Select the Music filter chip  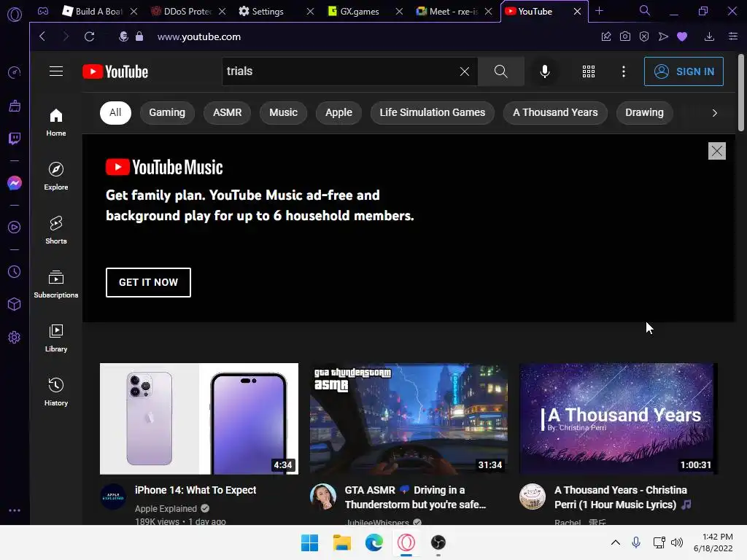(x=284, y=113)
